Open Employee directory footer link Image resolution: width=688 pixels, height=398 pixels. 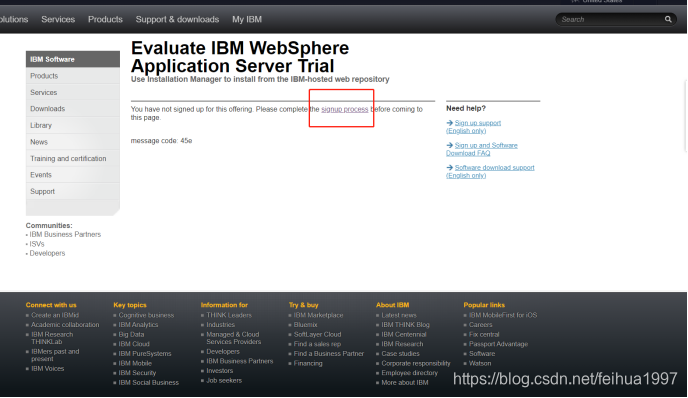tap(409, 373)
